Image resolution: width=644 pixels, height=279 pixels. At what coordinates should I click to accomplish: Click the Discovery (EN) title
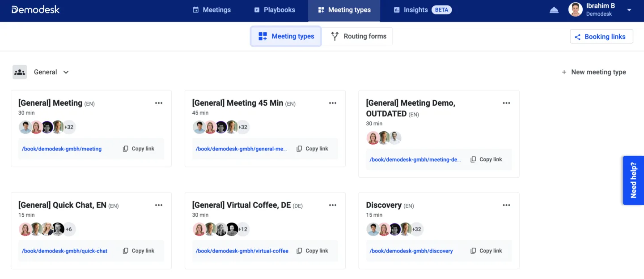click(x=390, y=205)
